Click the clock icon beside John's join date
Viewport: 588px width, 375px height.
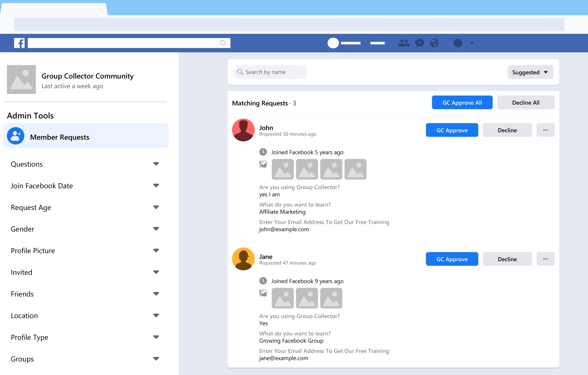click(263, 152)
